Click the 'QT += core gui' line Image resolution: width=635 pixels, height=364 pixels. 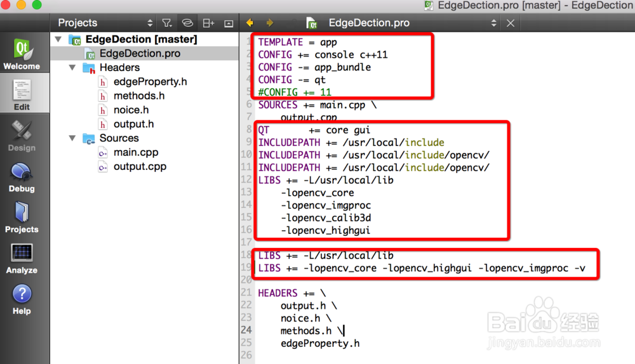coord(314,130)
